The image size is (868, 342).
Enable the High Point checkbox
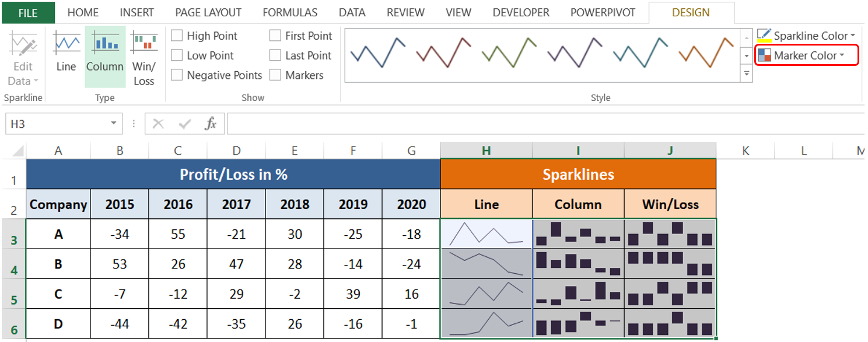(177, 35)
